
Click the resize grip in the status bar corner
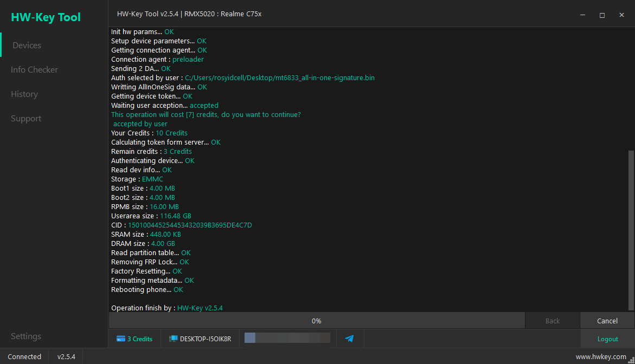[x=631, y=360]
